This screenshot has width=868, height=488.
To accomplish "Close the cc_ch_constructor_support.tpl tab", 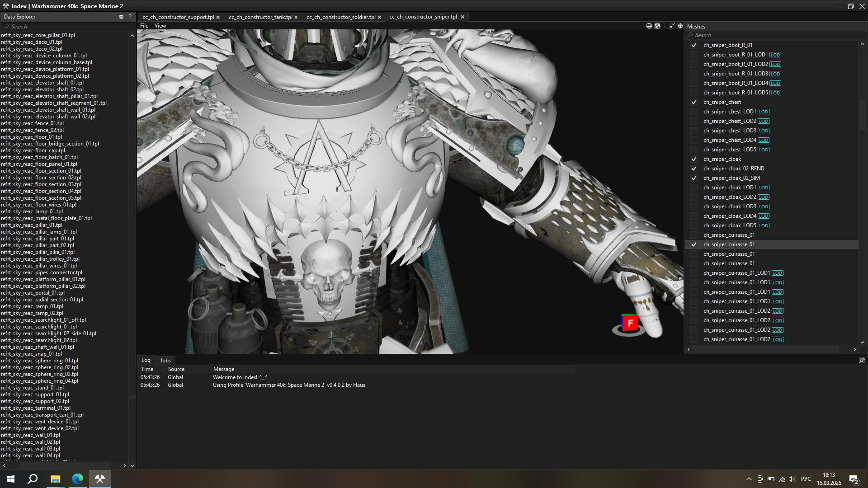I will click(x=218, y=17).
